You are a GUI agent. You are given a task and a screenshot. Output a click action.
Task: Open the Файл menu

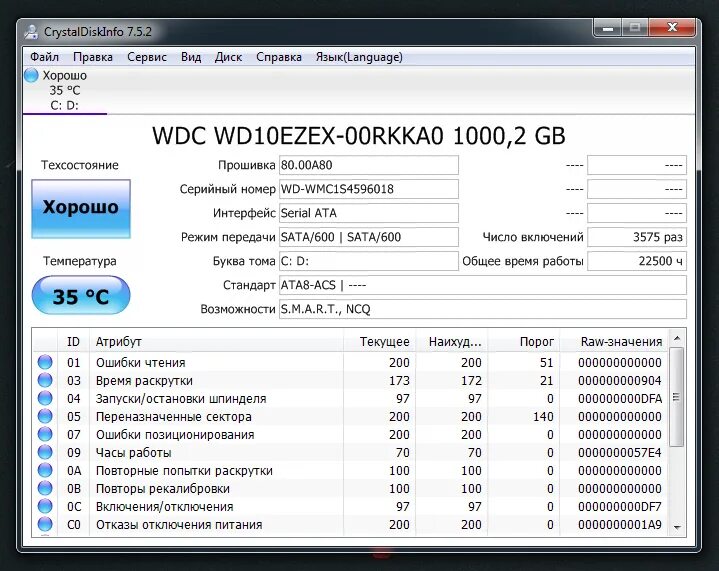[x=44, y=57]
